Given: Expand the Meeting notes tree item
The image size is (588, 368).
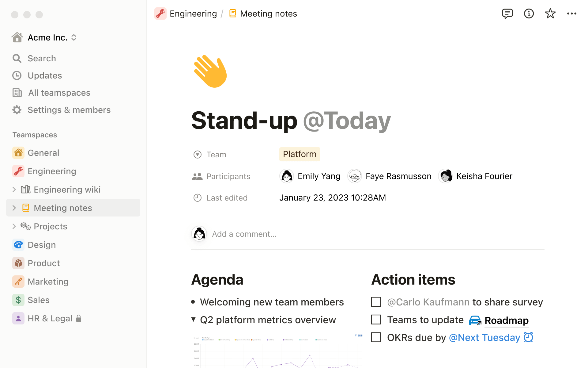Looking at the screenshot, I should click(14, 208).
